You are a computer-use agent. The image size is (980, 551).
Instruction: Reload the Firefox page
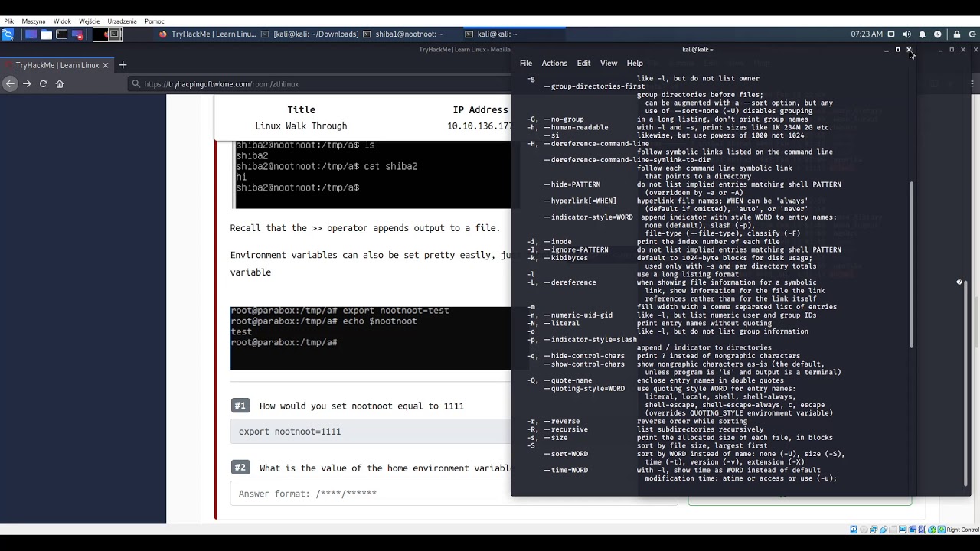tap(44, 83)
